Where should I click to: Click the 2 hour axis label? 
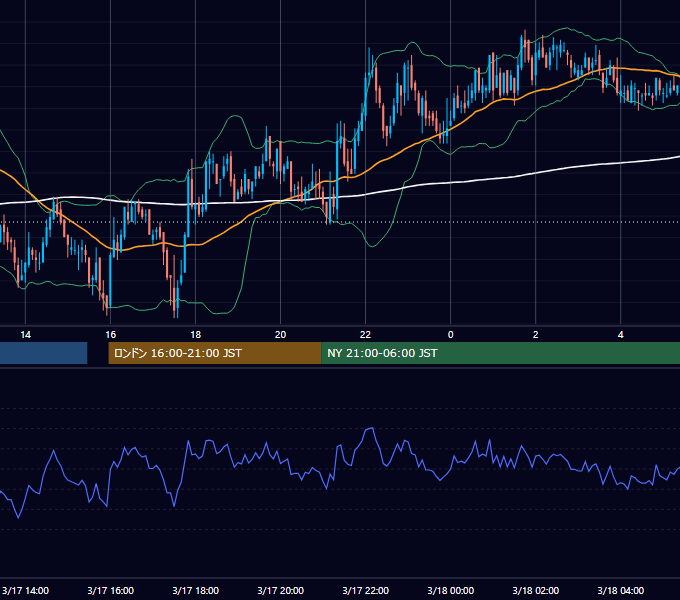tap(536, 335)
